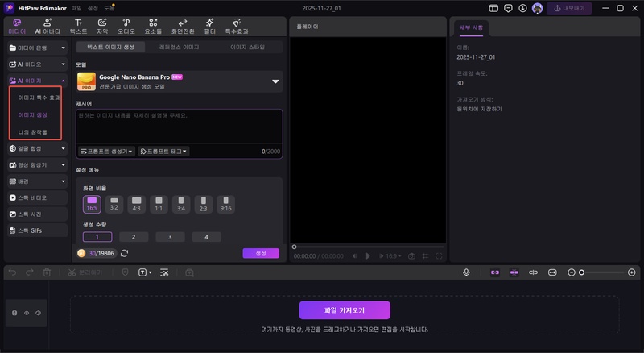Open the 자막 subtitles tool
The image size is (644, 353).
pyautogui.click(x=102, y=27)
